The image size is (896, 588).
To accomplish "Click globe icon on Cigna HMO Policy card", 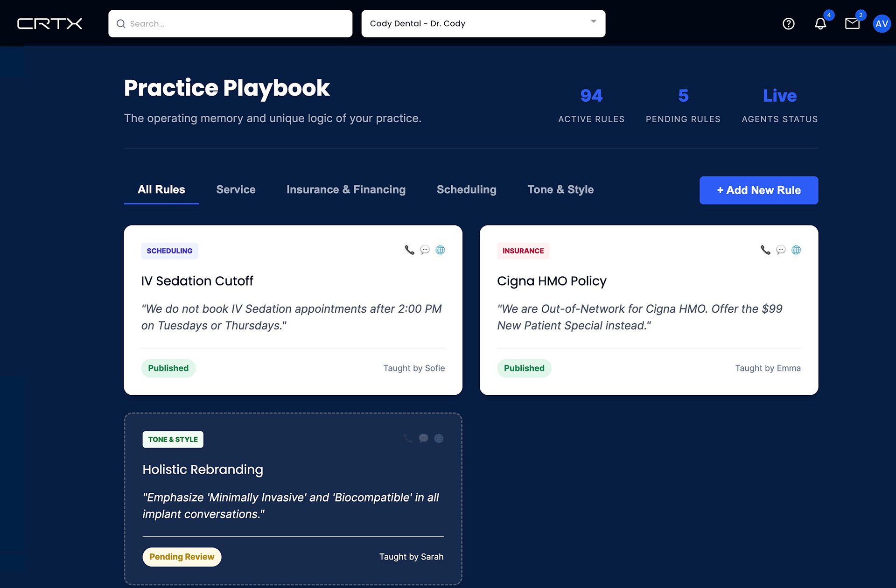I will 796,250.
